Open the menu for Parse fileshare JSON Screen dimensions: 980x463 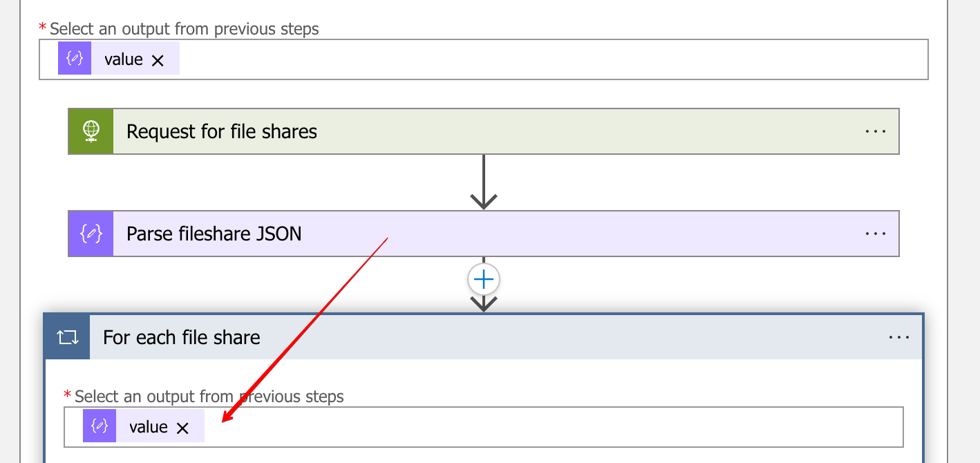tap(875, 234)
